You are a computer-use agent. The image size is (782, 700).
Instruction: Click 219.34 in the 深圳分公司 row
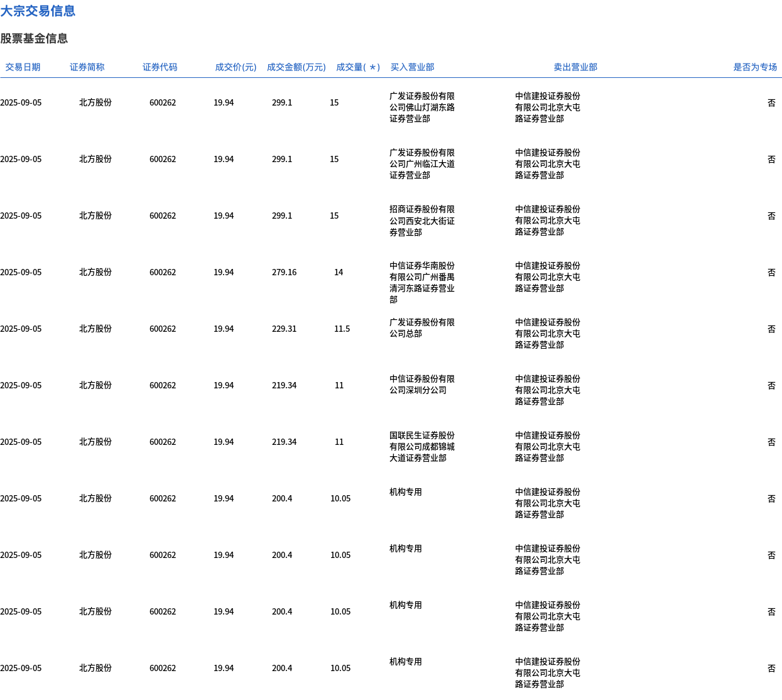tap(284, 385)
